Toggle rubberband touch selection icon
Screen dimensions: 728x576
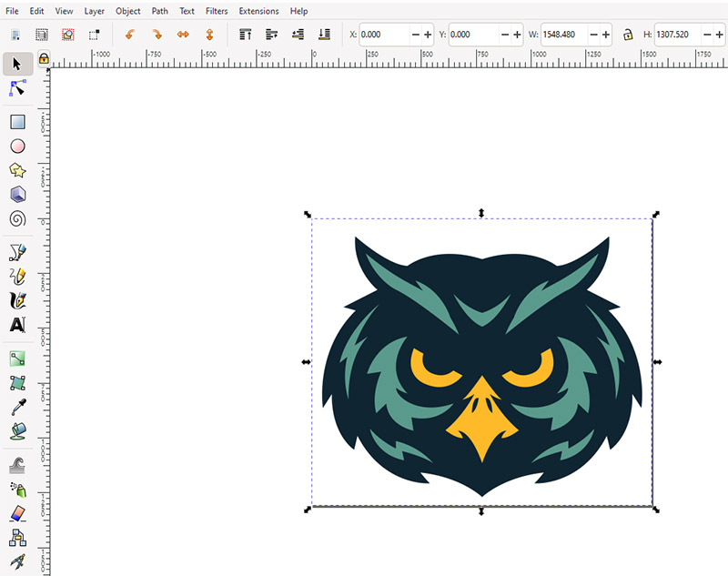point(95,35)
